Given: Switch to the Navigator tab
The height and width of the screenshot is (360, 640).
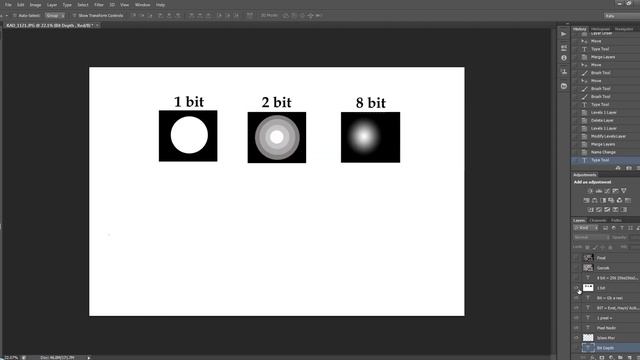Looking at the screenshot, I should pyautogui.click(x=624, y=29).
